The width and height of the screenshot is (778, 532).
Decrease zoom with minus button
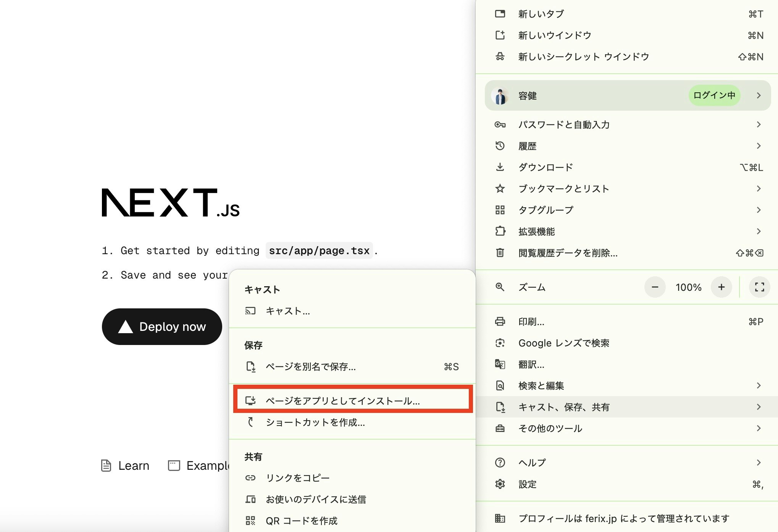655,287
